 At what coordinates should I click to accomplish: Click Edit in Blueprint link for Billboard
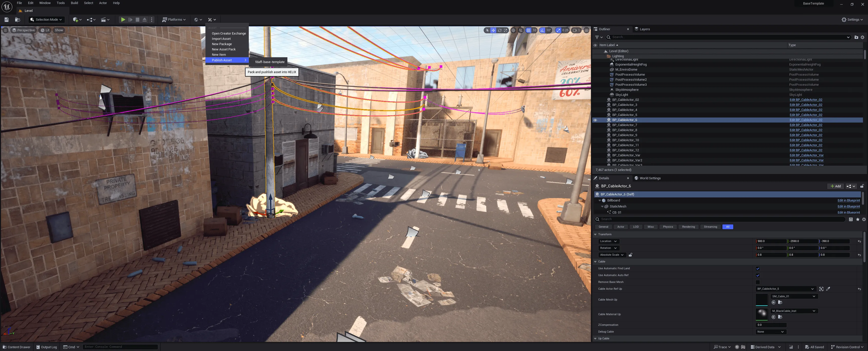849,200
